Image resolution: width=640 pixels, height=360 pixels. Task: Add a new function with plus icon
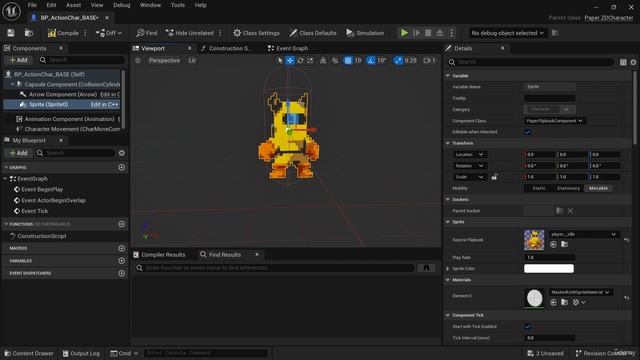[x=122, y=224]
